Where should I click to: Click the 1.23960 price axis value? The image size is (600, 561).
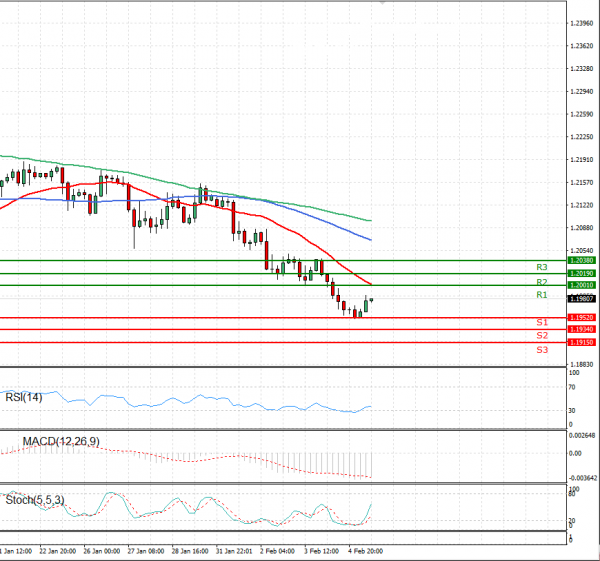click(582, 23)
